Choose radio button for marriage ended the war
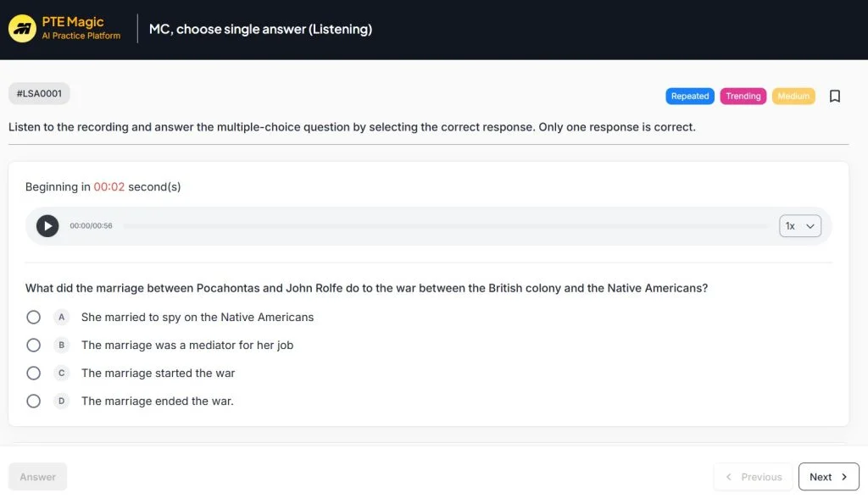Screen dimensions: 868x504 click(33, 401)
